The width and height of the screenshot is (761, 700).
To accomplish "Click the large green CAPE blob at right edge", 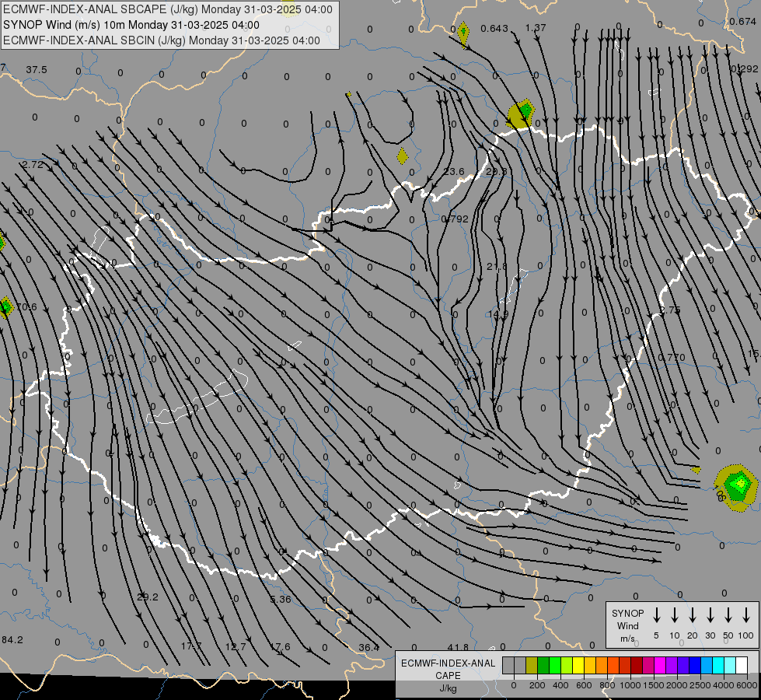I will coord(736,488).
